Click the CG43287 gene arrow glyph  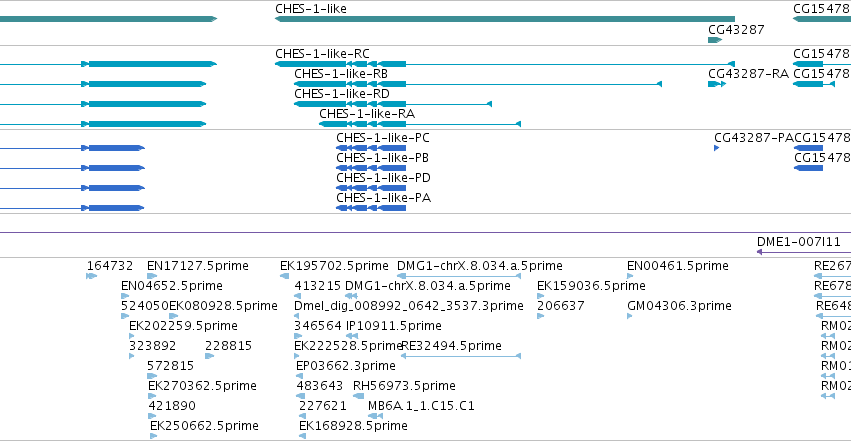tap(715, 40)
